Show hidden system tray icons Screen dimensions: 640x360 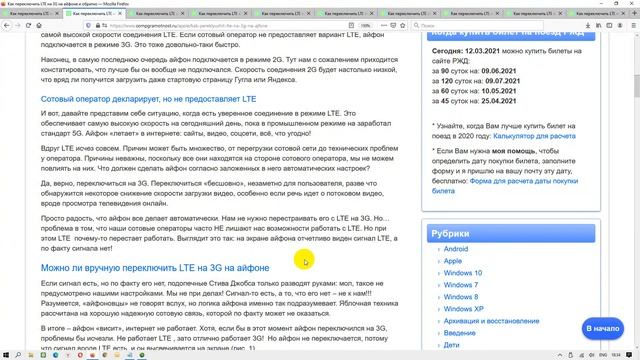point(560,355)
